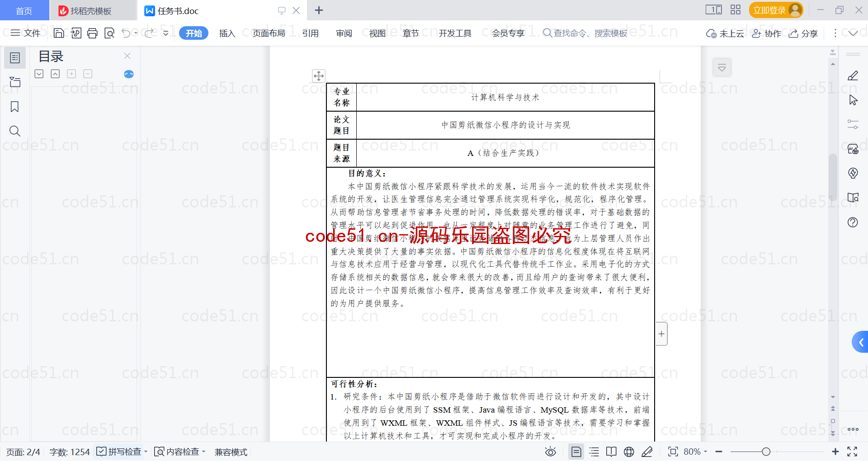868x461 pixels.
Task: Click the 字数: 1254 word count
Action: point(70,452)
